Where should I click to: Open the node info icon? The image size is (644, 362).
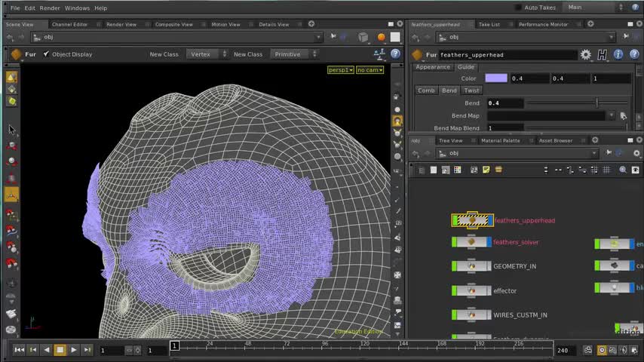pos(618,54)
